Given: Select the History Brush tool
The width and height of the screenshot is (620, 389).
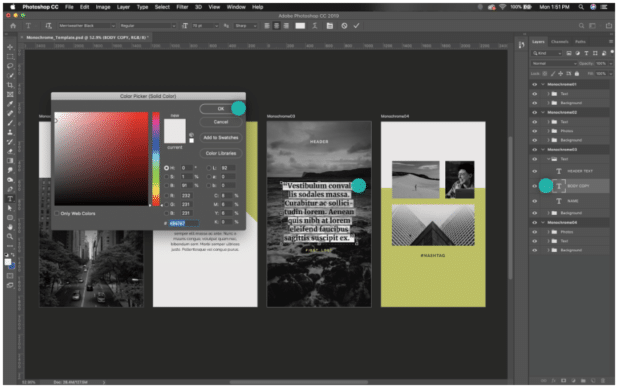Looking at the screenshot, I should click(10, 142).
